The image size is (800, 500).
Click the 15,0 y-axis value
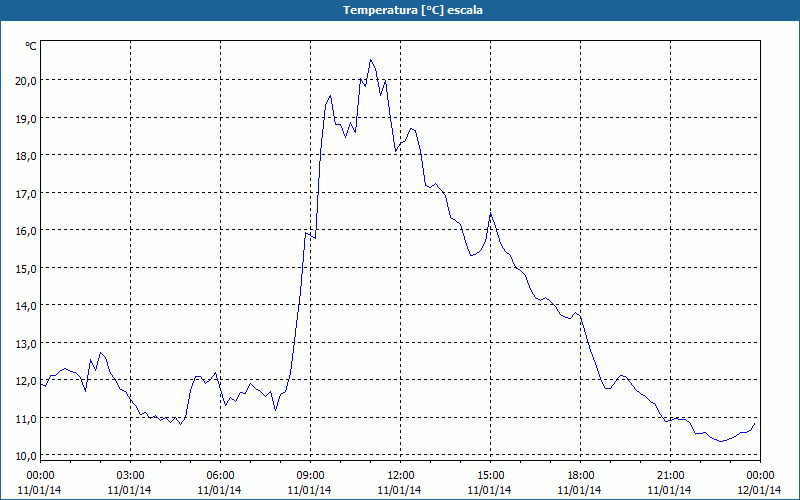[x=27, y=268]
